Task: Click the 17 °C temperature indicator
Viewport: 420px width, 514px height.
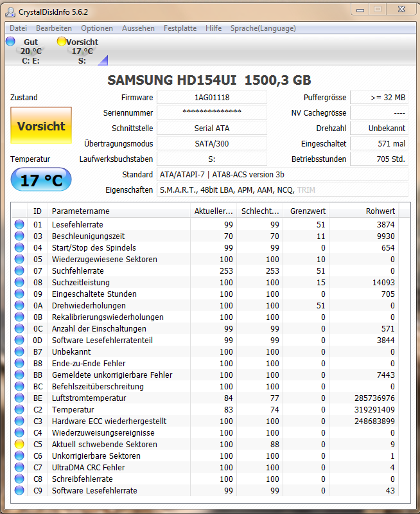Action: tap(41, 180)
